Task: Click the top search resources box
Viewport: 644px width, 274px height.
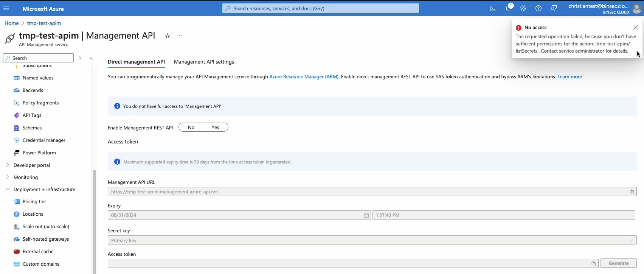Action: coord(321,8)
